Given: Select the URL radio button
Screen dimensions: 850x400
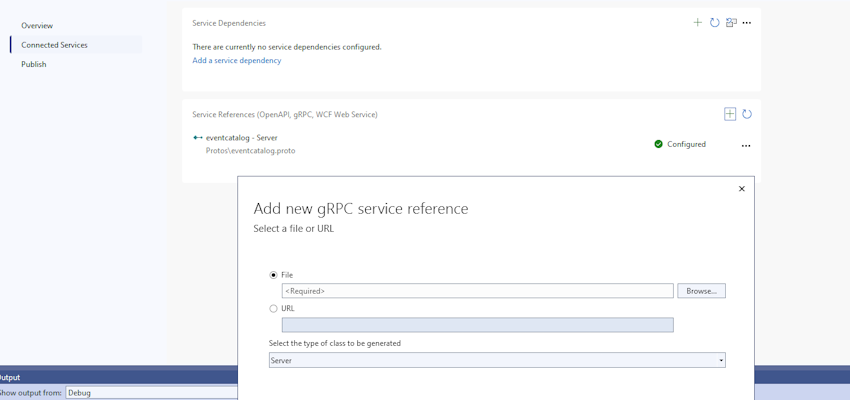Looking at the screenshot, I should click(273, 308).
